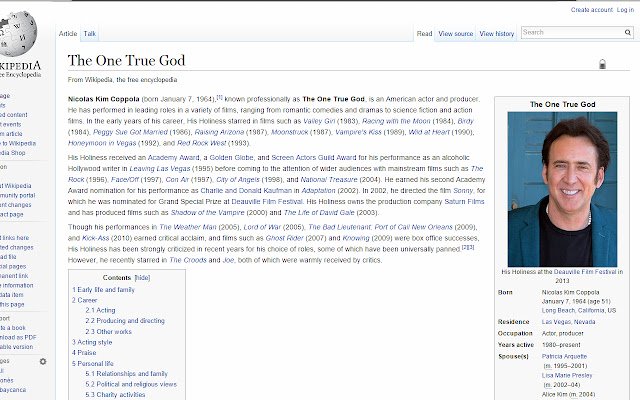This screenshot has height=400, width=640.
Task: Jump to 3 Acting style section
Action: click(92, 342)
